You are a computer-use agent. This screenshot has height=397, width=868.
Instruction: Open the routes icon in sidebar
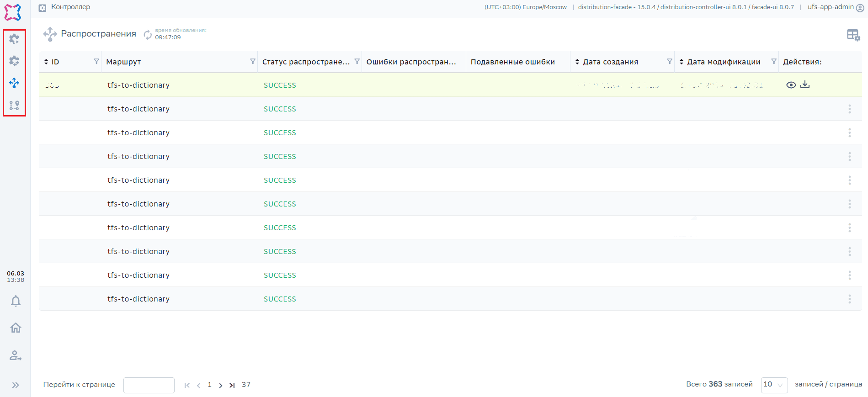[14, 106]
